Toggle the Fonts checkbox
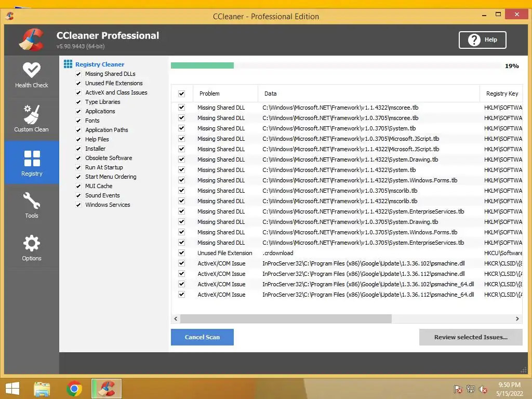The image size is (532, 399). pos(78,121)
